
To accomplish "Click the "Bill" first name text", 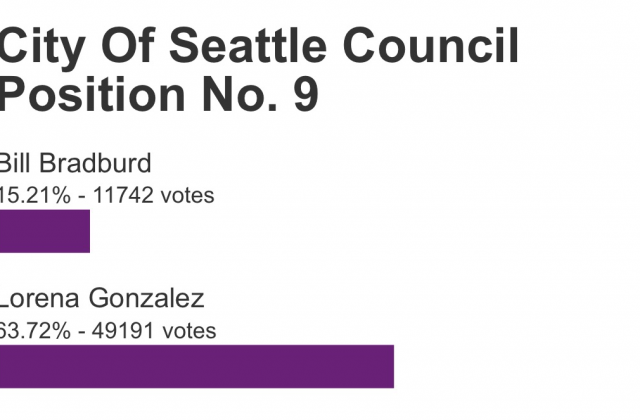I will [15, 163].
